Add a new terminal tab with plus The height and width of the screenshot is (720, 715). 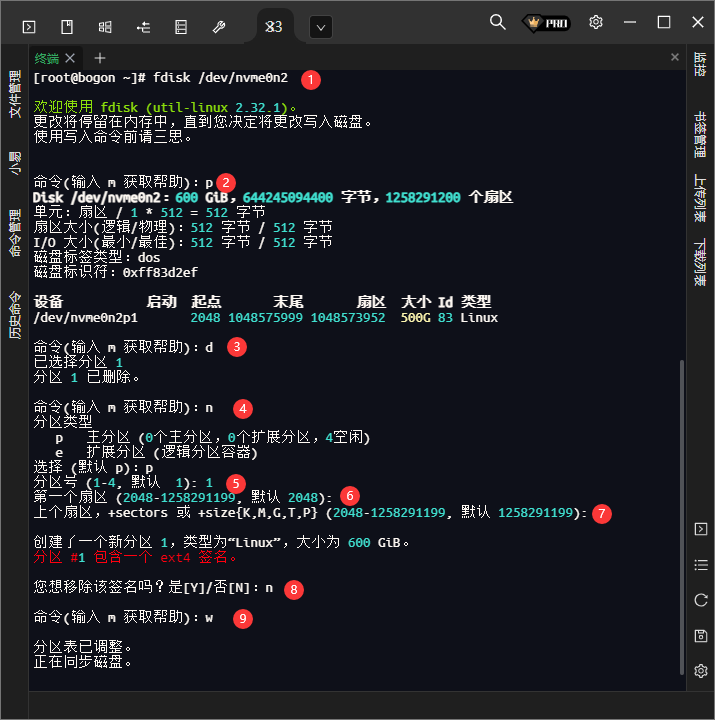click(x=100, y=58)
